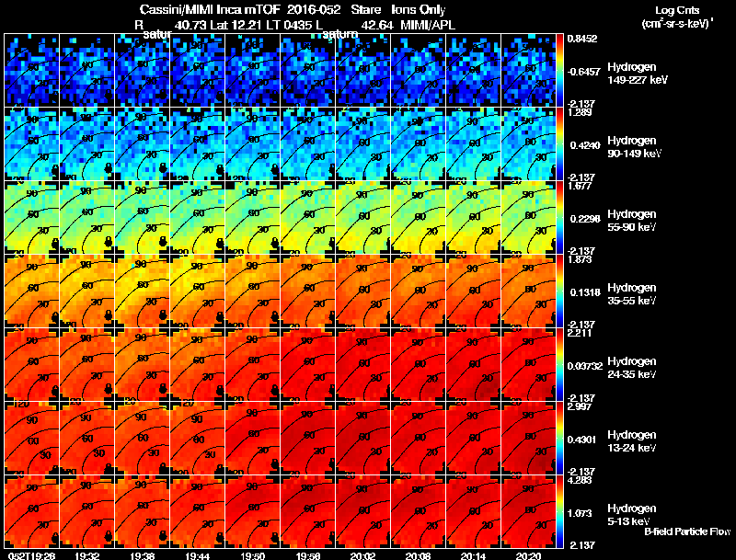
Task: Select the 24-35 keV image panel at 20:14
Action: (x=473, y=364)
